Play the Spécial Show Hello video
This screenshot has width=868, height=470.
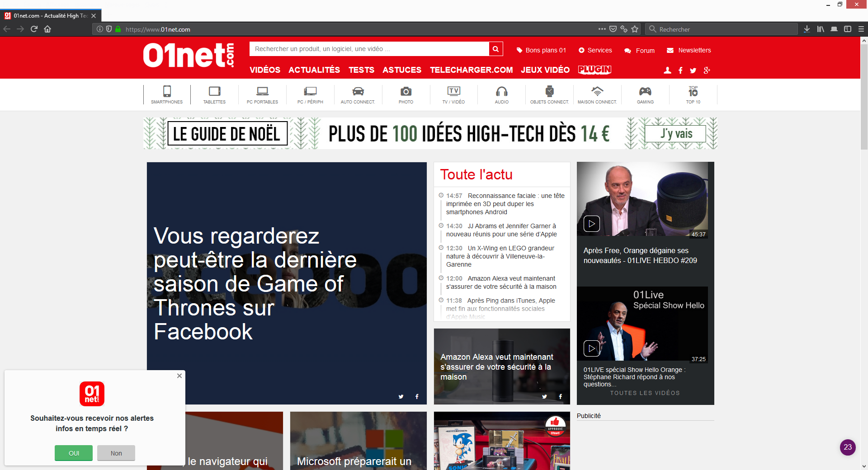click(x=591, y=348)
